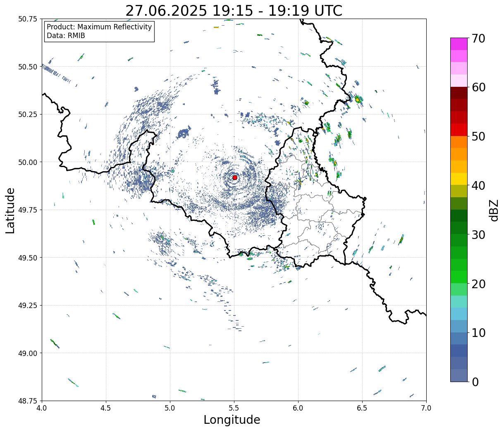Click the latitude tick label 50.00
Screen dimensions: 504x430
[x=28, y=162]
